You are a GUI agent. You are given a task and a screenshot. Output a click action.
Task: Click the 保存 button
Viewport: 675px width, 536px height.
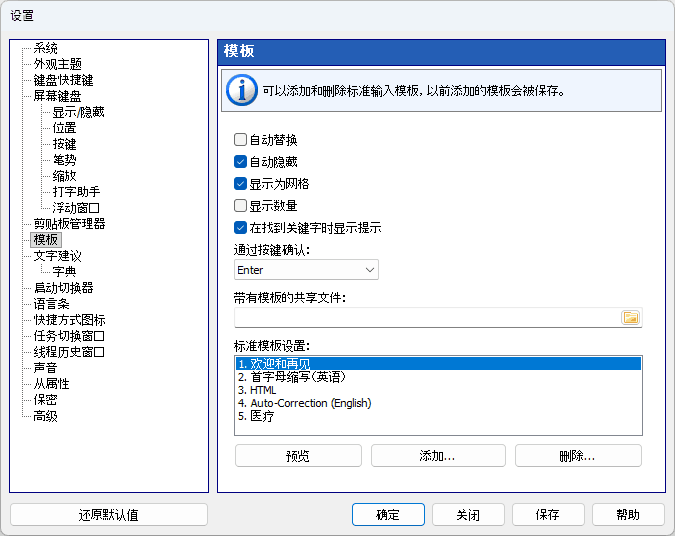pos(548,515)
